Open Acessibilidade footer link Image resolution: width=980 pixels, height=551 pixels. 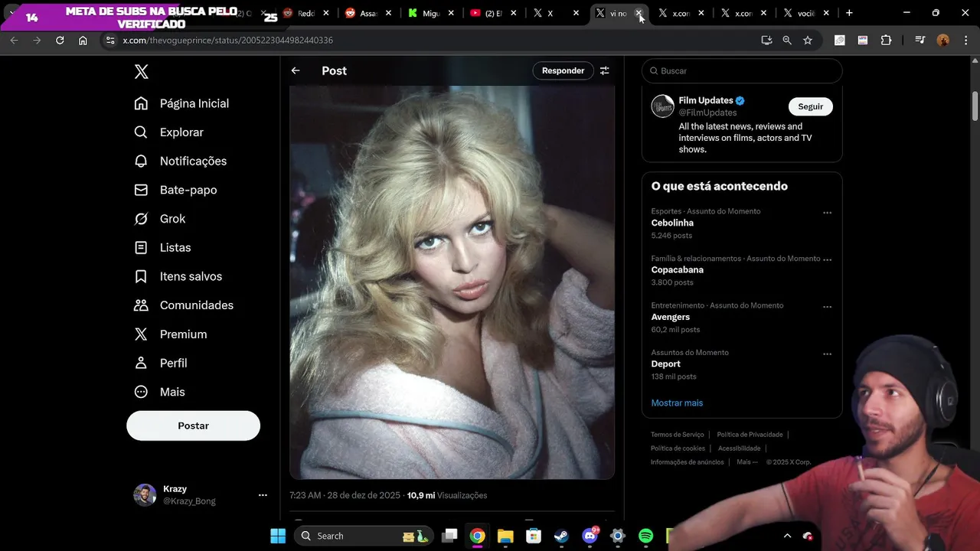pyautogui.click(x=739, y=448)
